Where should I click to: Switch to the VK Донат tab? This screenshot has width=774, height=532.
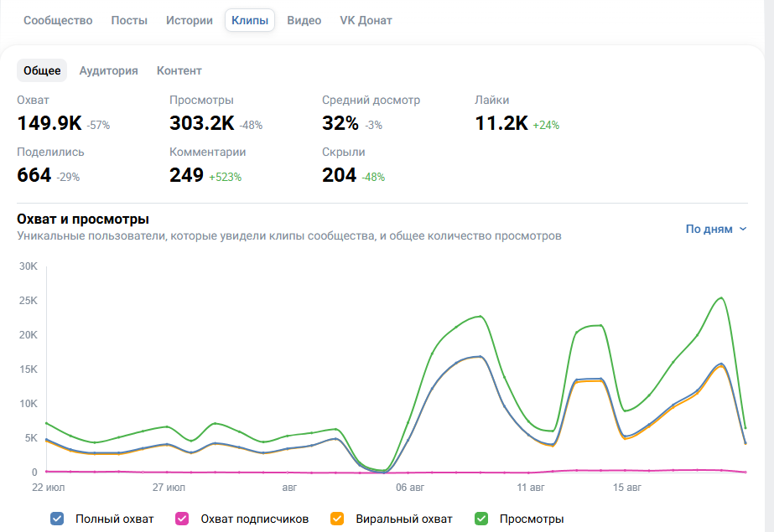click(366, 20)
